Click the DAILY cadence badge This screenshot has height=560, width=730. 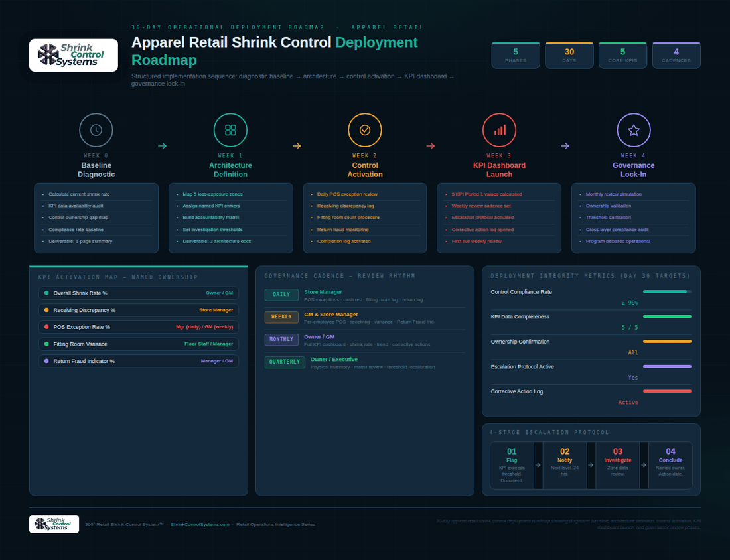pyautogui.click(x=281, y=295)
